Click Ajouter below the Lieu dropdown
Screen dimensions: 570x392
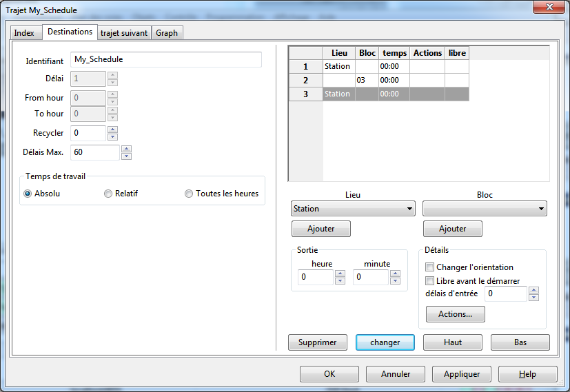(321, 229)
